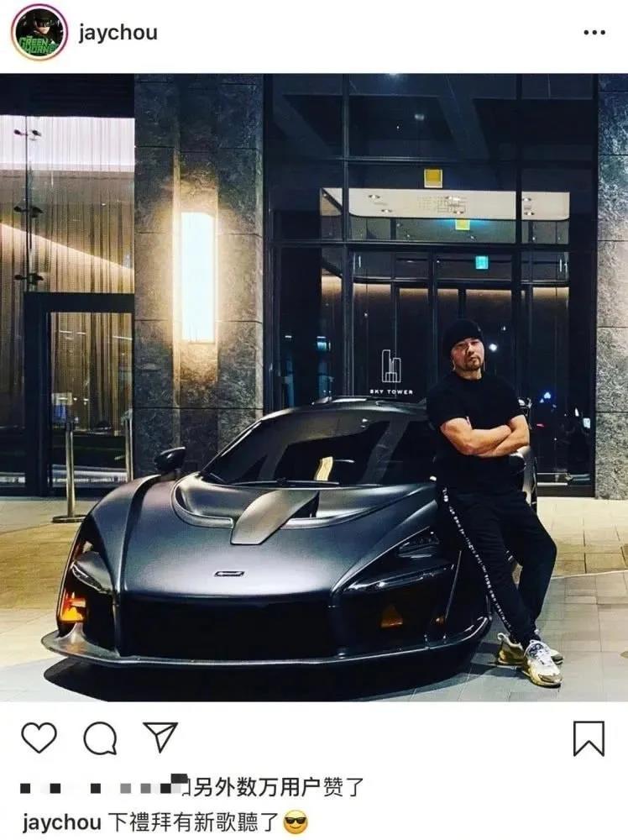Like the post with the heart icon
Screen dimensions: 628x840
[39, 738]
